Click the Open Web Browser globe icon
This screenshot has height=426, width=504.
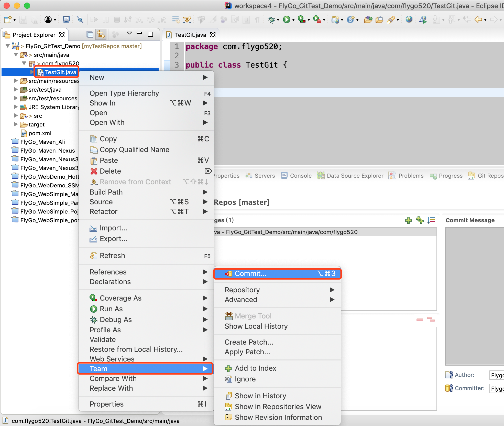409,19
